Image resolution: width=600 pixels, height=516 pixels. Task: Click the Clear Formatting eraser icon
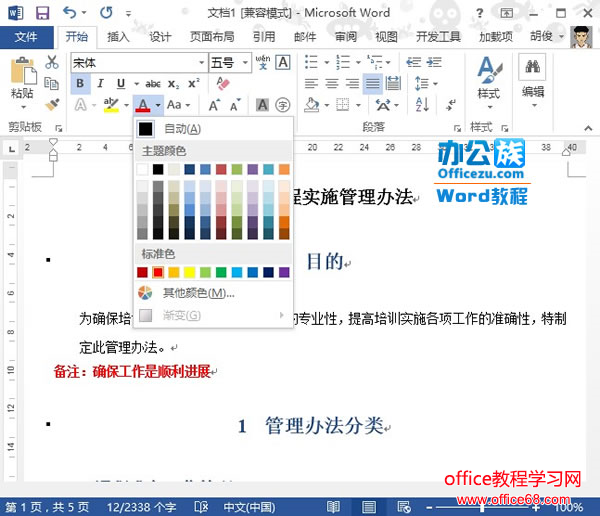point(223,83)
